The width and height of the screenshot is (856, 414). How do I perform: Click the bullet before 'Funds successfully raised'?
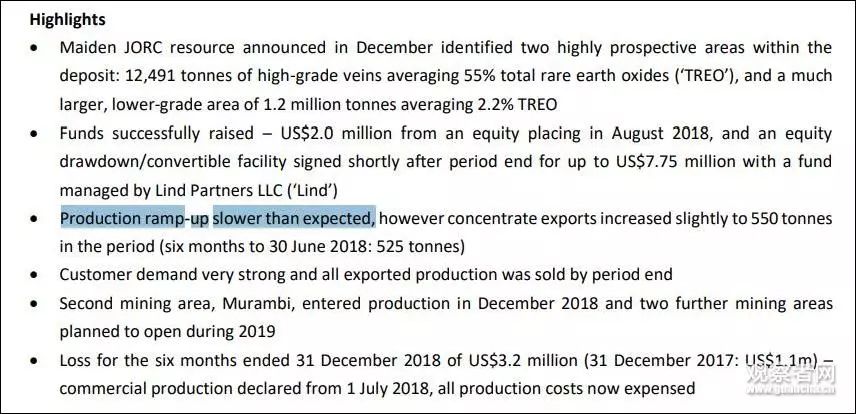point(35,134)
